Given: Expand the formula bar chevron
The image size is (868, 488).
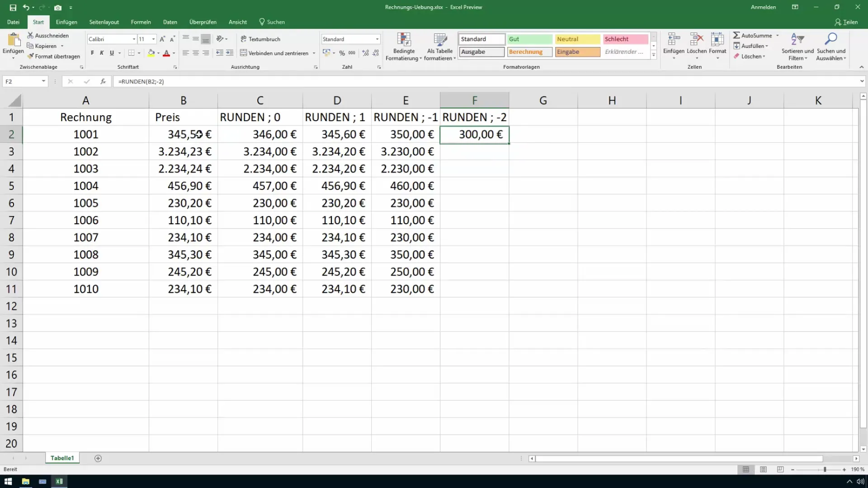Looking at the screenshot, I should (862, 81).
